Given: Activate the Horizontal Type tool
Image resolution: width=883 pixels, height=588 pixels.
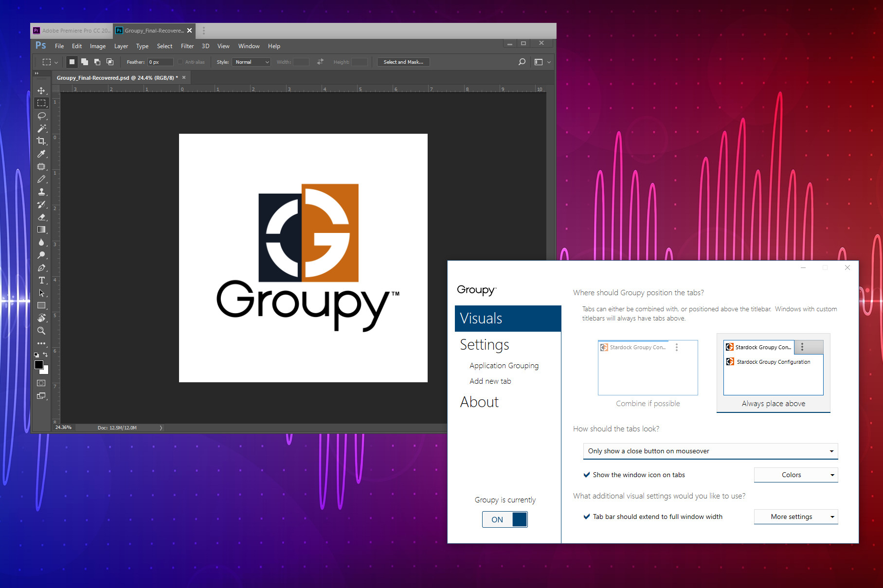Looking at the screenshot, I should [41, 280].
